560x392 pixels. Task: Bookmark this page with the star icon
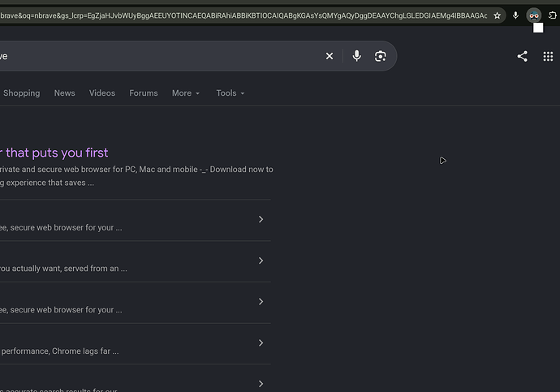coord(498,15)
